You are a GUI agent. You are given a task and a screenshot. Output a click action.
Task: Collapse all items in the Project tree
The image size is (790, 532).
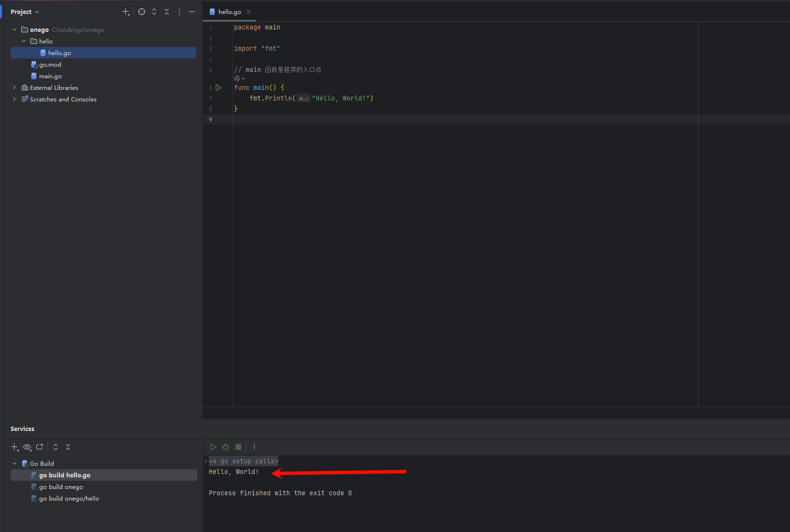[x=167, y=12]
